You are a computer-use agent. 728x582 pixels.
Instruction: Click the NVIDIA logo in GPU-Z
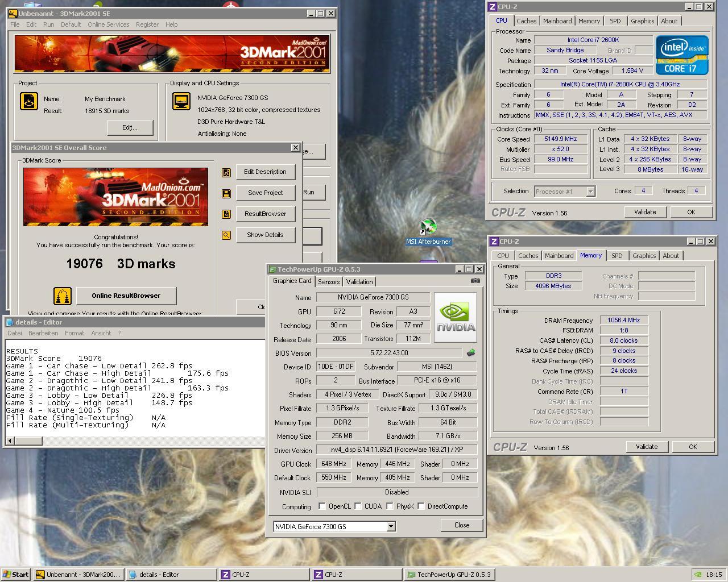pos(456,317)
